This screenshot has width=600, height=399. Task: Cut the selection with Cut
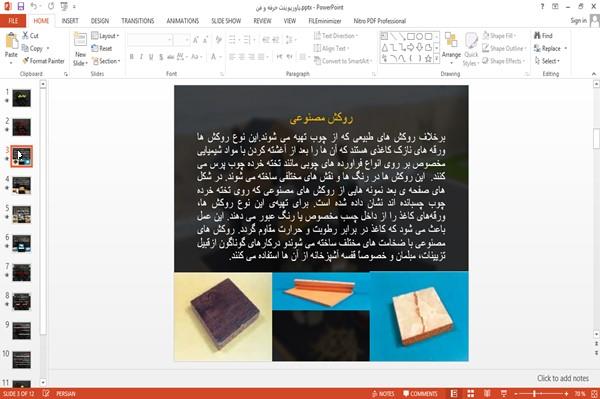click(31, 36)
